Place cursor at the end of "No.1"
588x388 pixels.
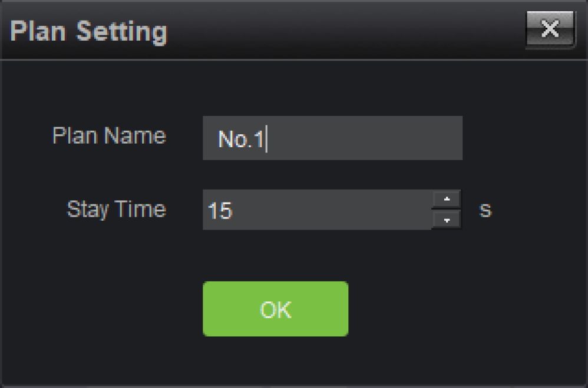coord(265,140)
